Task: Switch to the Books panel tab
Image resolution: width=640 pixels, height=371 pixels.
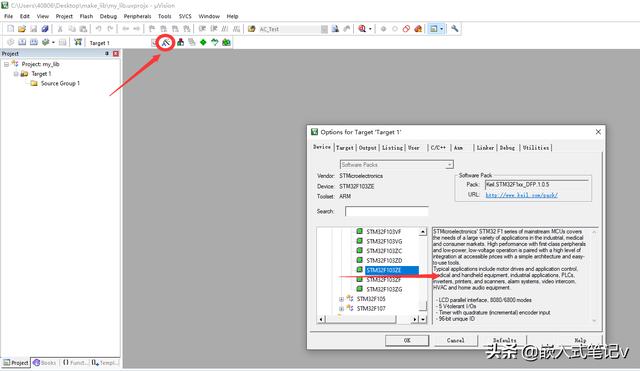Action: (44, 362)
